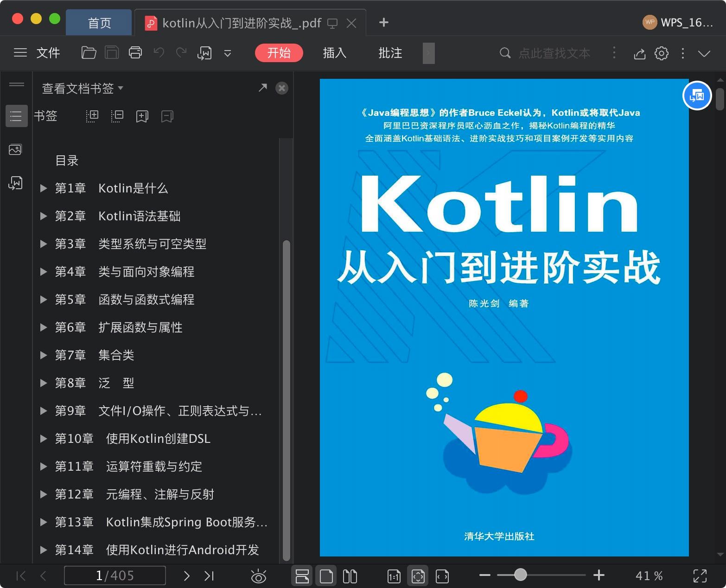Click the zoom slider handle
Viewport: 726px width, 588px height.
point(521,575)
